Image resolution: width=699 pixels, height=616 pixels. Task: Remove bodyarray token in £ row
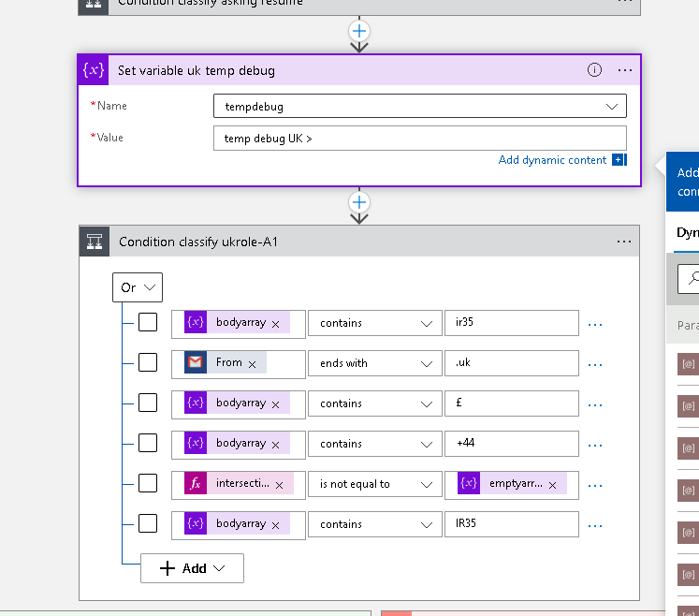coord(275,404)
